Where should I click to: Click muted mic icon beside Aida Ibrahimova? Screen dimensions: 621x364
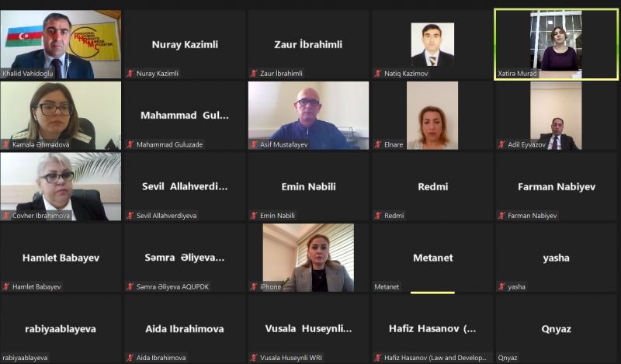[x=130, y=358]
